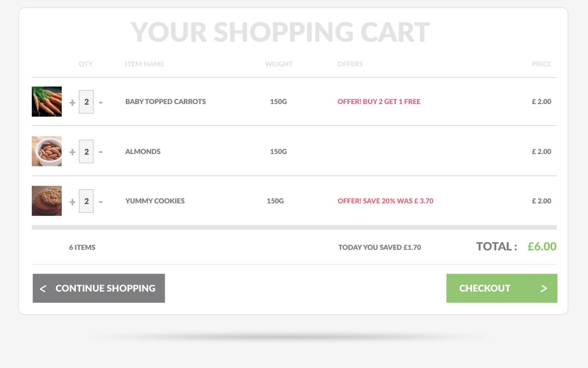
Task: Click the Buy 2 Get 1 Free offer
Action: coord(379,102)
